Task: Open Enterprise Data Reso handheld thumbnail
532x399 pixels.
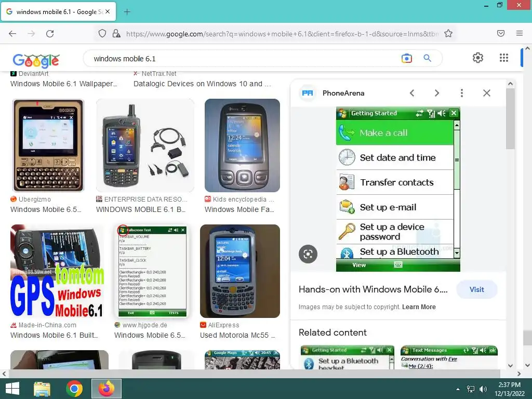Action: pyautogui.click(x=145, y=145)
